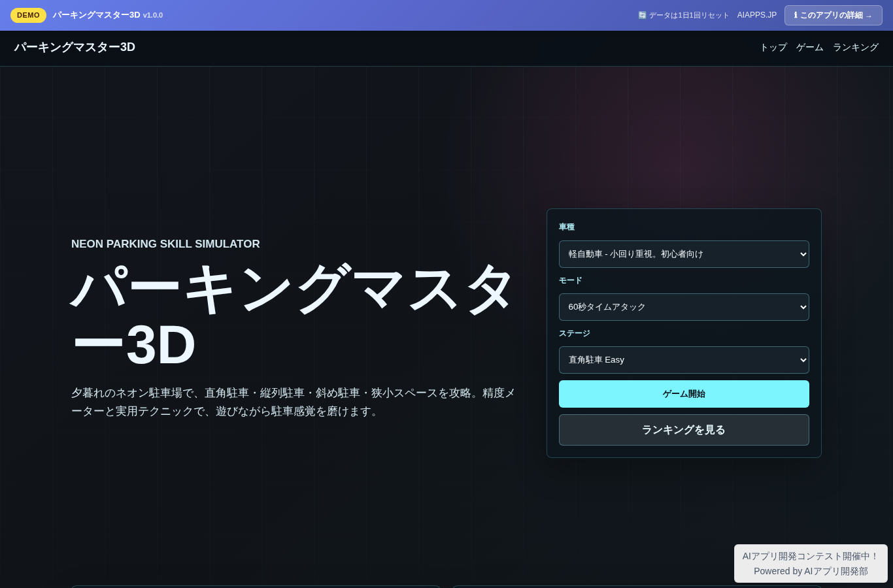Click このアプリの詳細 button

click(x=834, y=15)
